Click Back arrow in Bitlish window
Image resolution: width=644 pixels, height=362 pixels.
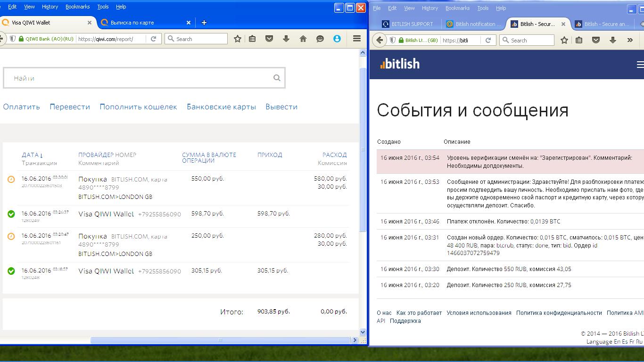380,40
